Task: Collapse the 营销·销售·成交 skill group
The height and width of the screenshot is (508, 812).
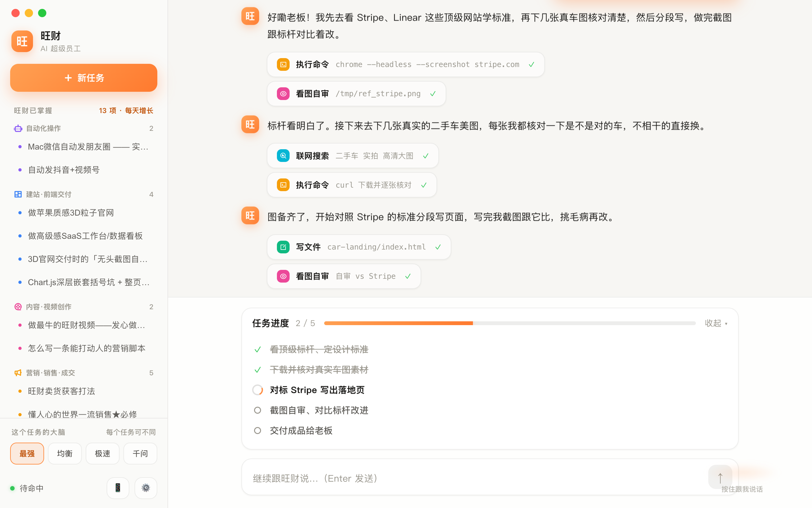Action: pyautogui.click(x=83, y=373)
